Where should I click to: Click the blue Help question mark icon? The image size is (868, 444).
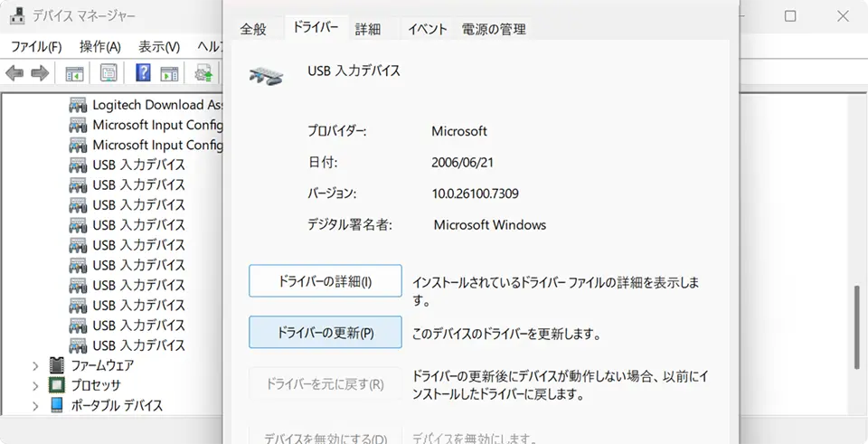pyautogui.click(x=143, y=73)
